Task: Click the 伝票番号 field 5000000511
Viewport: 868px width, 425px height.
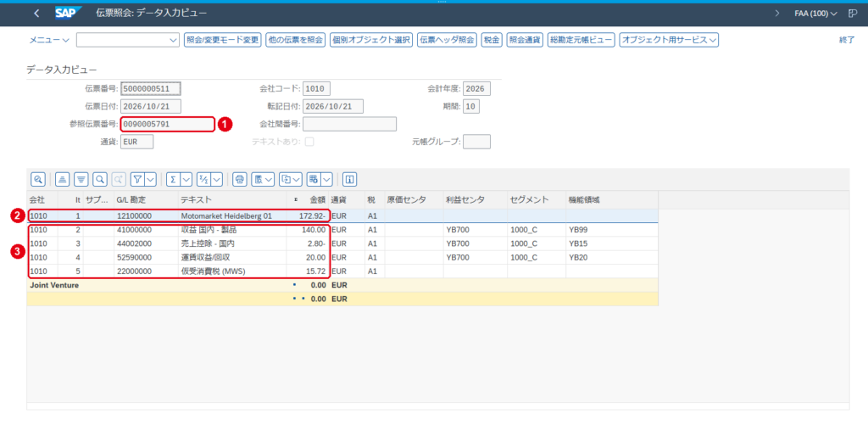Action: pyautogui.click(x=151, y=89)
